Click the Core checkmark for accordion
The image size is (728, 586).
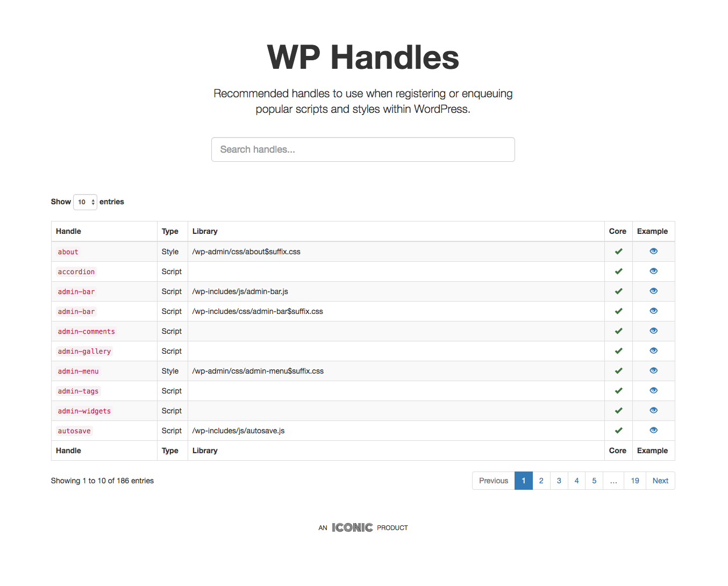pyautogui.click(x=618, y=271)
